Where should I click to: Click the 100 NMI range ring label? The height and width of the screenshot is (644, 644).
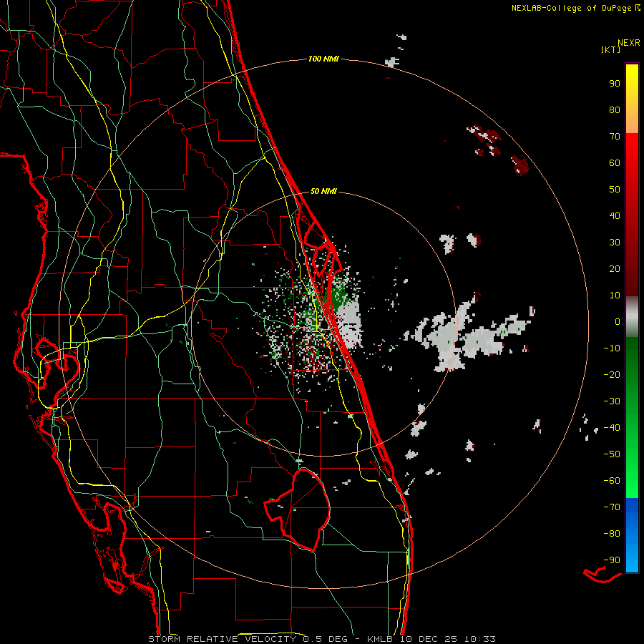[323, 59]
